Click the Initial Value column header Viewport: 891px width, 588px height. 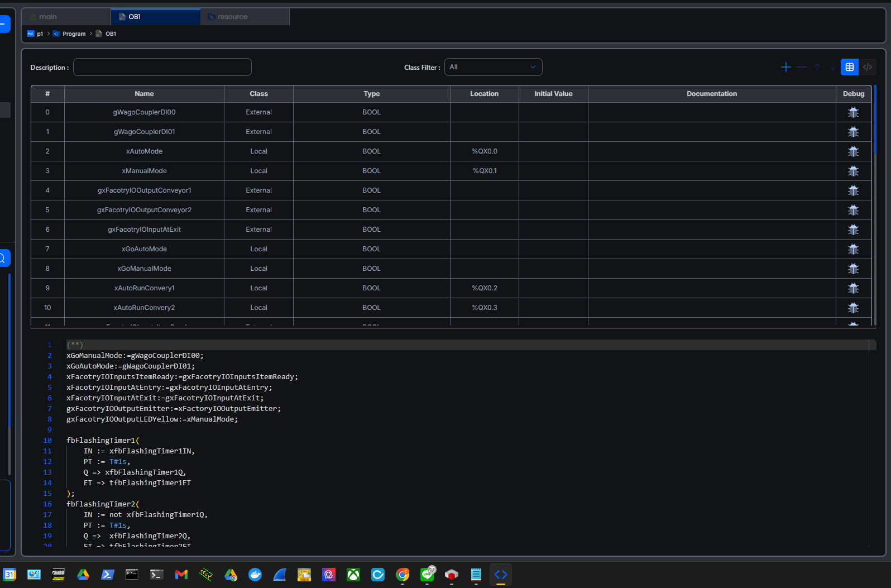pos(553,94)
